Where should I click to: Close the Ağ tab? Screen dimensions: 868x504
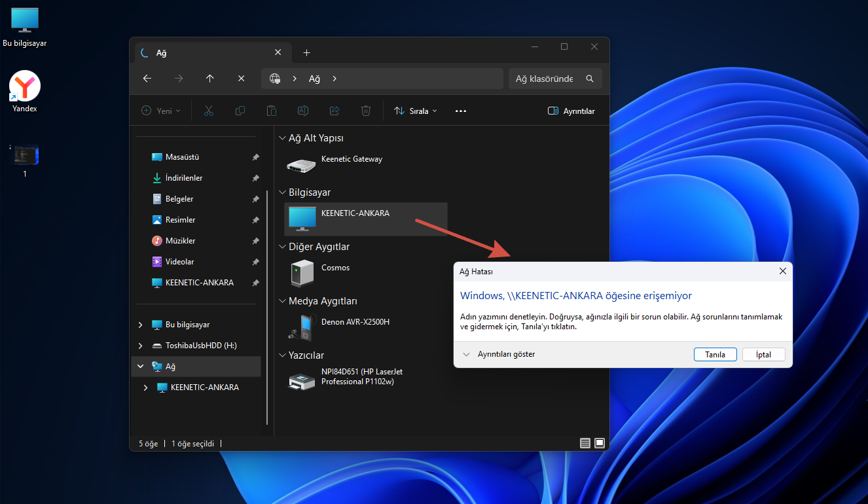point(278,53)
